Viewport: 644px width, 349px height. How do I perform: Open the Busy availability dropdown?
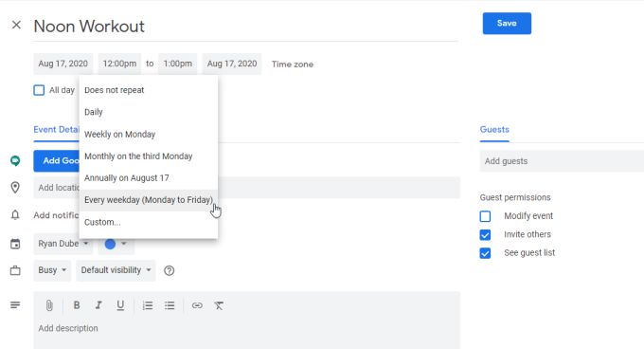(x=52, y=270)
